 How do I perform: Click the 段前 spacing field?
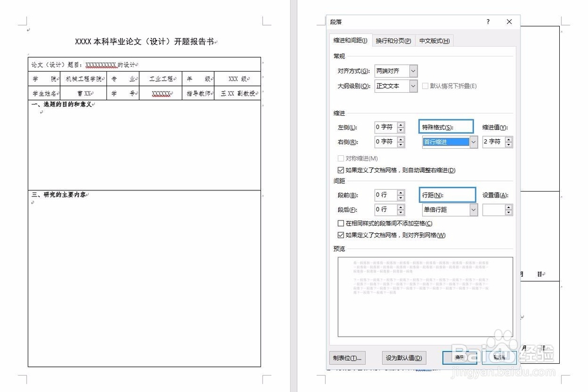point(386,195)
